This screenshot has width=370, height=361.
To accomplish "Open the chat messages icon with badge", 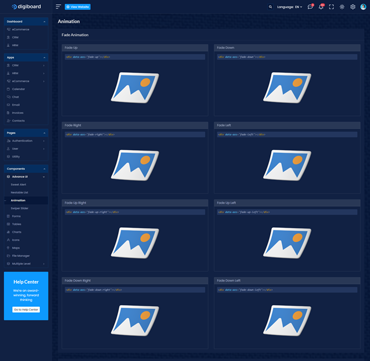I will [x=310, y=7].
